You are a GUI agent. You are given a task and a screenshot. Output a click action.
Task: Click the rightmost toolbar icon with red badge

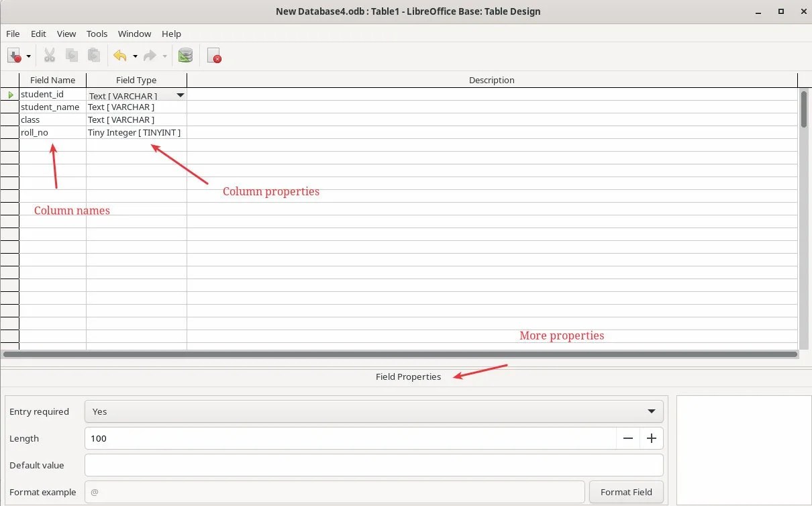point(213,55)
